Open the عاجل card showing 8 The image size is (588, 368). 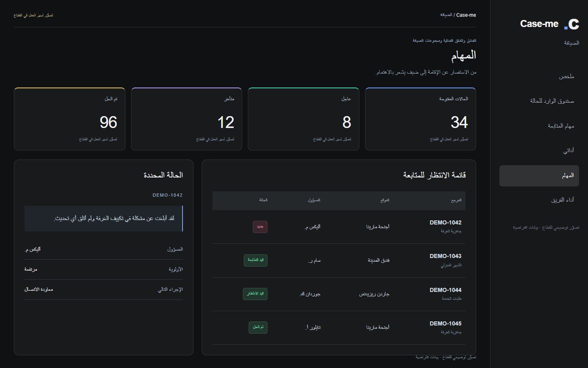[303, 119]
